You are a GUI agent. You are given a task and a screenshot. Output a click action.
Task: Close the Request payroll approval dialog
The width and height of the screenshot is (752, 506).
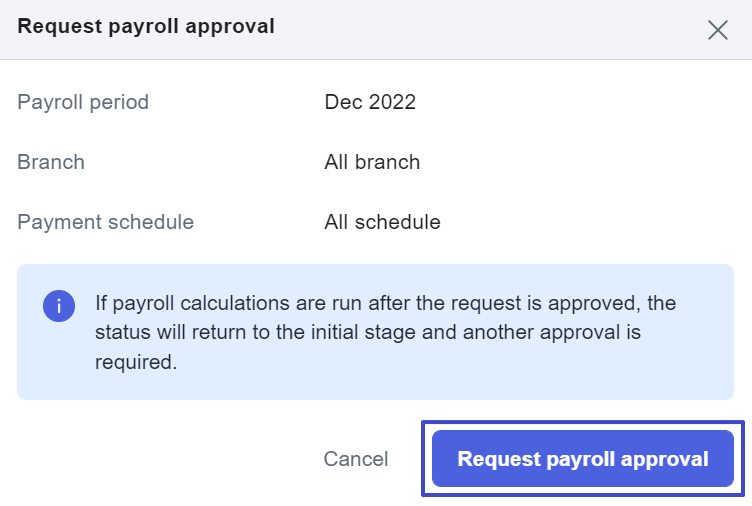[x=717, y=30]
